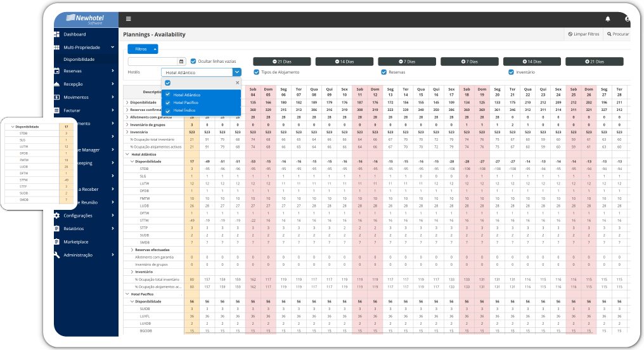Go back 14 days with minus 14 Dias
Viewport: 644px width, 350px height.
[344, 62]
